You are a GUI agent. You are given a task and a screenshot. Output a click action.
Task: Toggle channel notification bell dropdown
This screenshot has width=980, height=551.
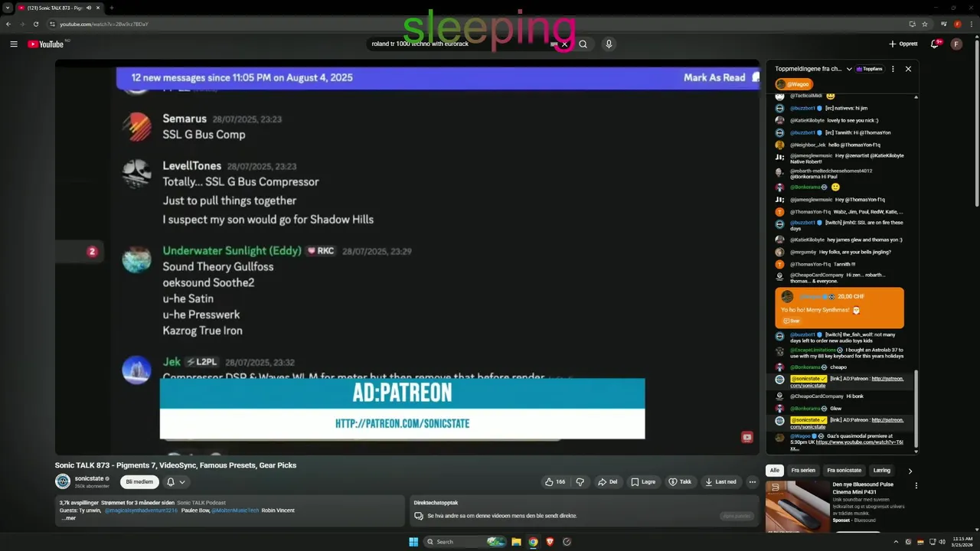click(176, 482)
